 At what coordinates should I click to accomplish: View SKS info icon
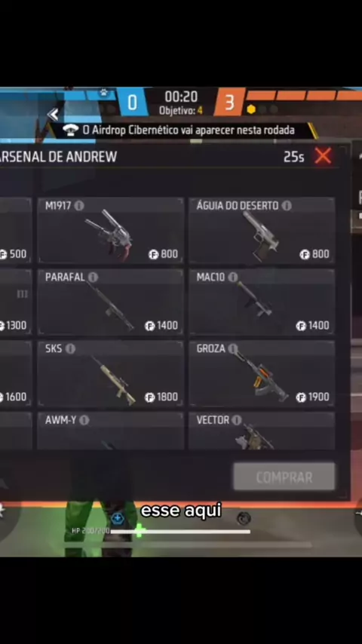[x=70, y=348]
